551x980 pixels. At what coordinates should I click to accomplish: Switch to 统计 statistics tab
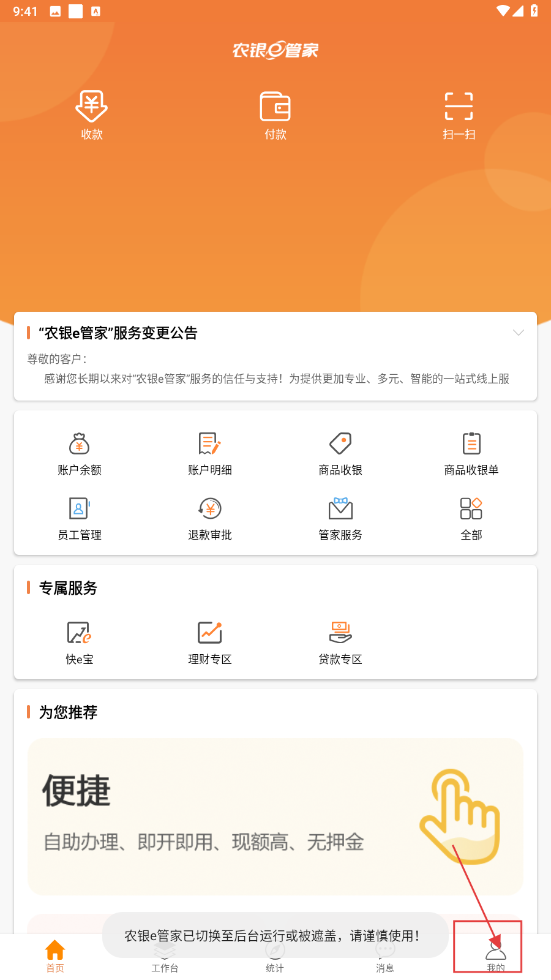(275, 956)
